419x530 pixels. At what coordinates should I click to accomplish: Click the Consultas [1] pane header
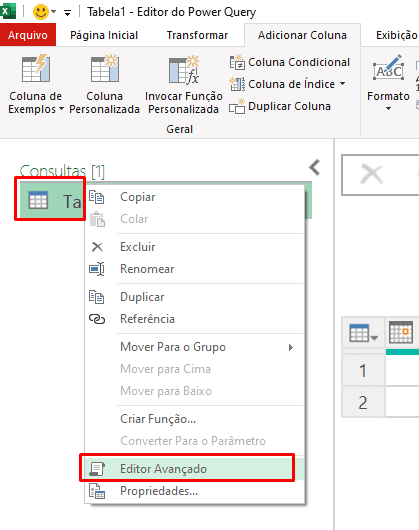click(x=62, y=171)
